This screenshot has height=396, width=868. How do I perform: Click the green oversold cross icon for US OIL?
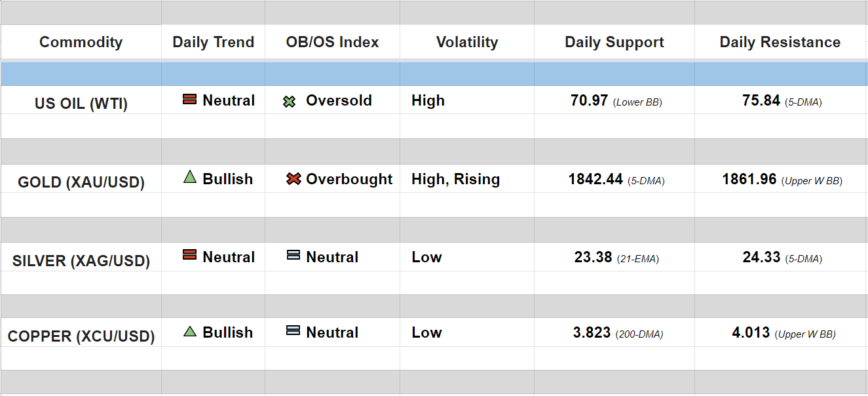(x=289, y=102)
